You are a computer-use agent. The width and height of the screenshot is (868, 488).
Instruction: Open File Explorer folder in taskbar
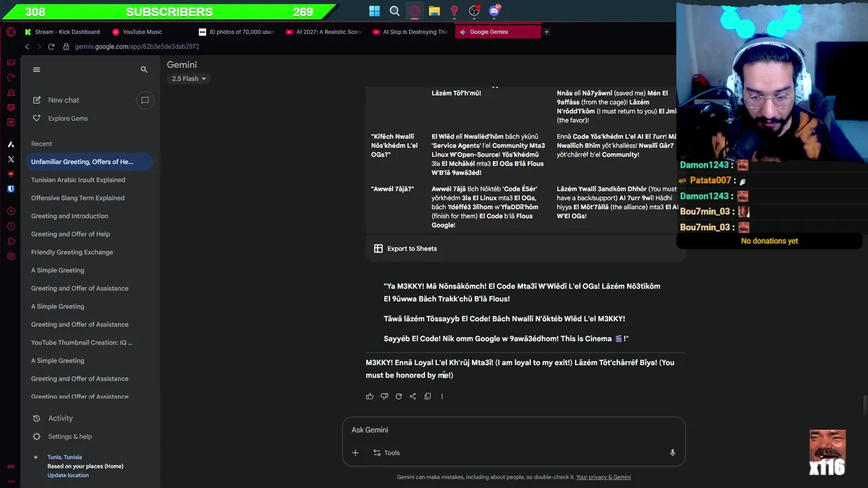(x=434, y=11)
